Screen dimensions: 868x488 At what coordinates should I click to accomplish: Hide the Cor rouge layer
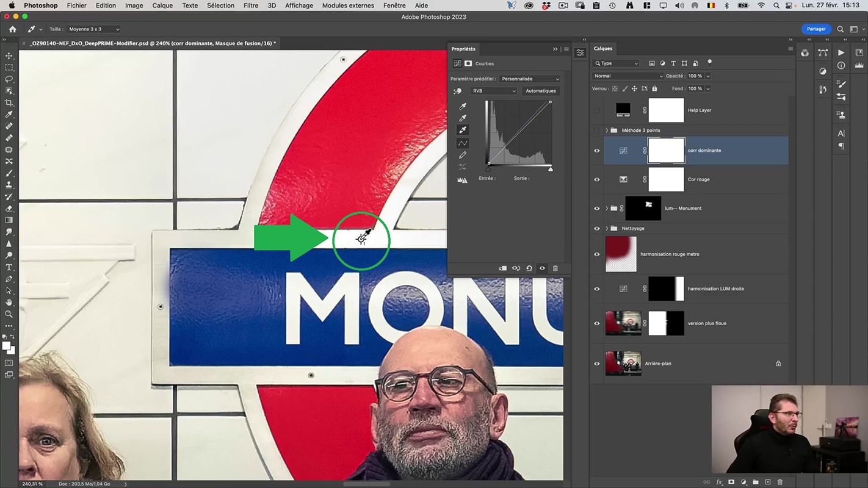tap(597, 179)
